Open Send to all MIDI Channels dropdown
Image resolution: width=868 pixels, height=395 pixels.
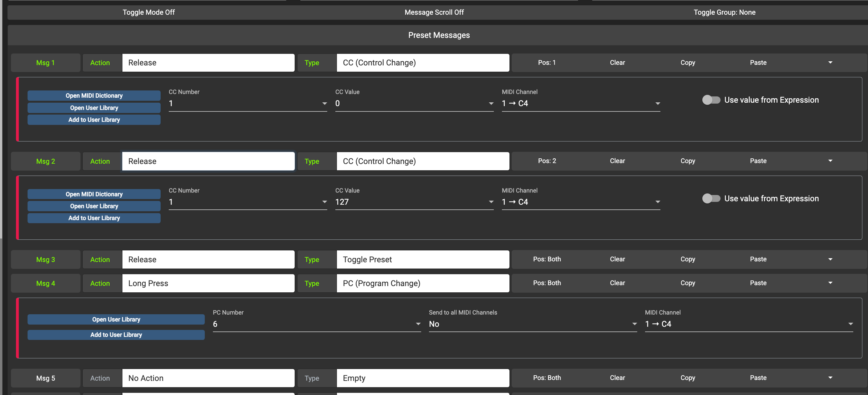[x=532, y=324]
